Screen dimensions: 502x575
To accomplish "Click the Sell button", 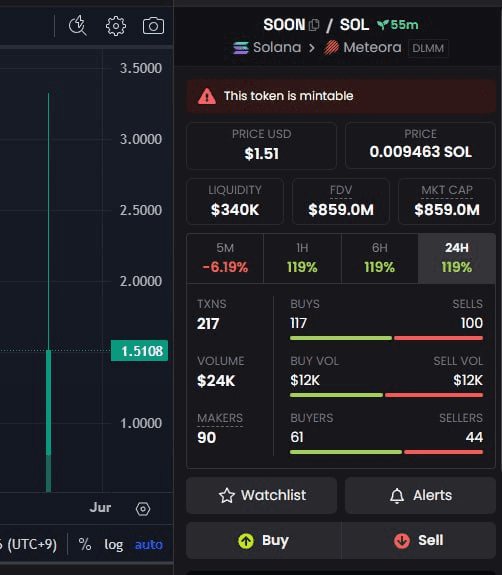I will pos(419,541).
